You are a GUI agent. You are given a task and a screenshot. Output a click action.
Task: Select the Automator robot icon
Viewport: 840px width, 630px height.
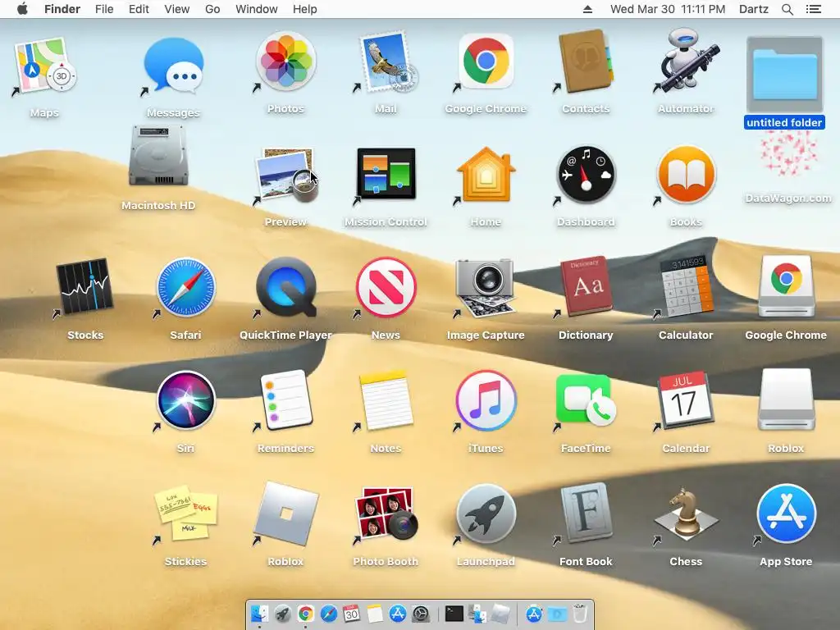686,61
